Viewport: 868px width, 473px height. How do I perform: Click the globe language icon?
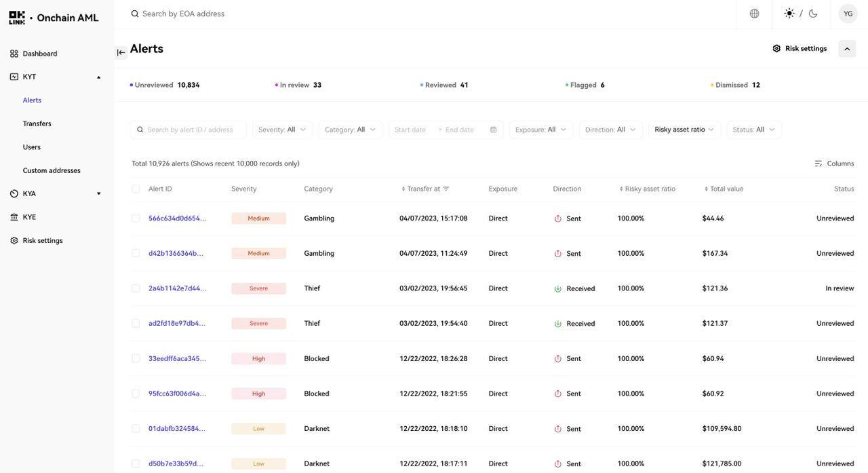(x=754, y=14)
